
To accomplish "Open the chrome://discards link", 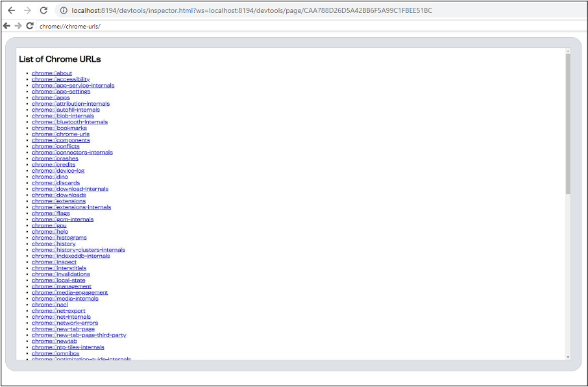I will click(56, 183).
